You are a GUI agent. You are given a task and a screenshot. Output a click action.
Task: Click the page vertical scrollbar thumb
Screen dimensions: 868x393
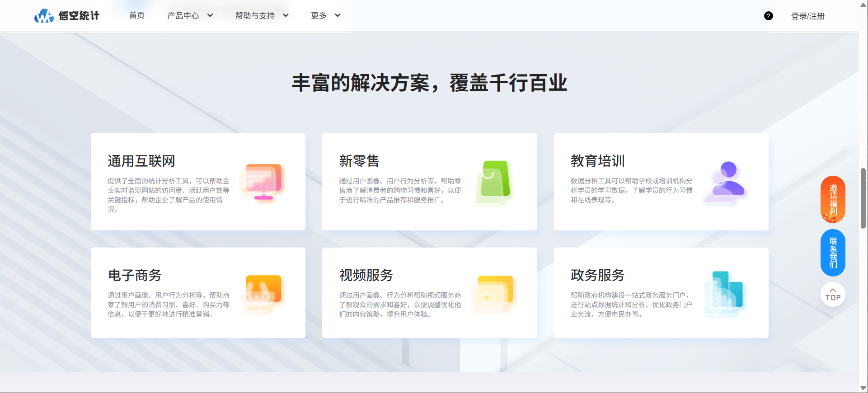click(x=863, y=198)
